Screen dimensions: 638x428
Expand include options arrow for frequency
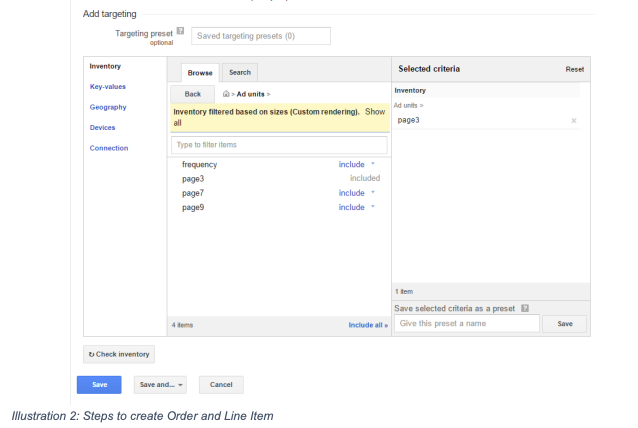pyautogui.click(x=373, y=164)
